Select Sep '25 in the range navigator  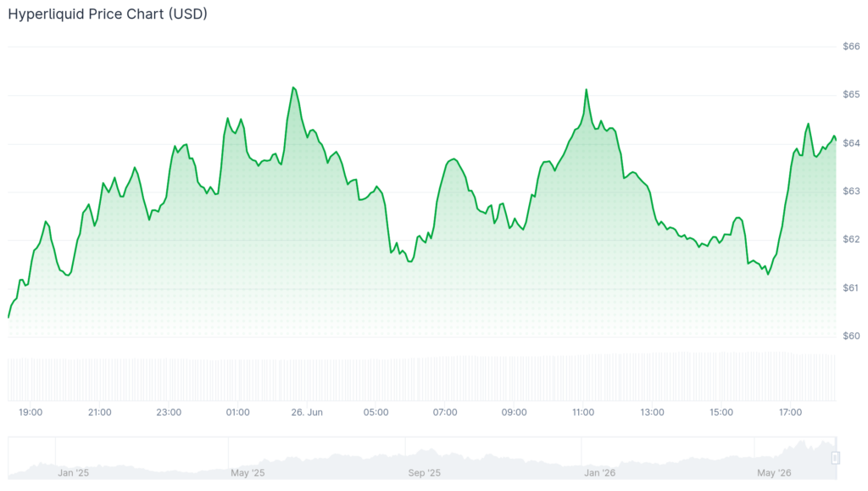(x=424, y=472)
